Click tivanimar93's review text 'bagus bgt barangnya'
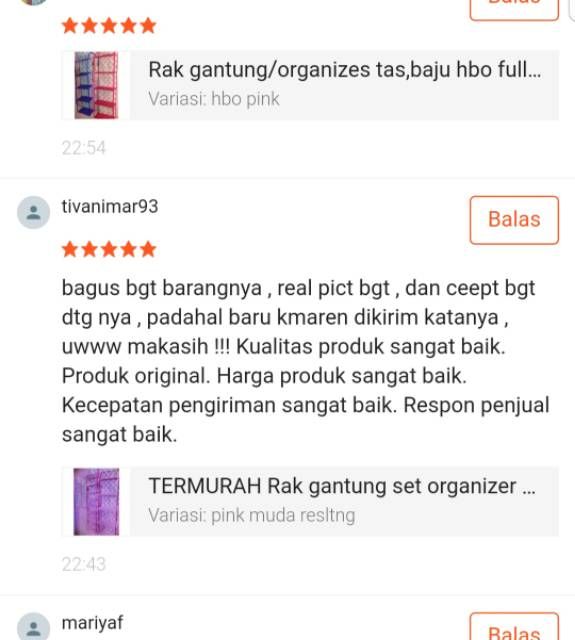This screenshot has width=575, height=640. (162, 288)
